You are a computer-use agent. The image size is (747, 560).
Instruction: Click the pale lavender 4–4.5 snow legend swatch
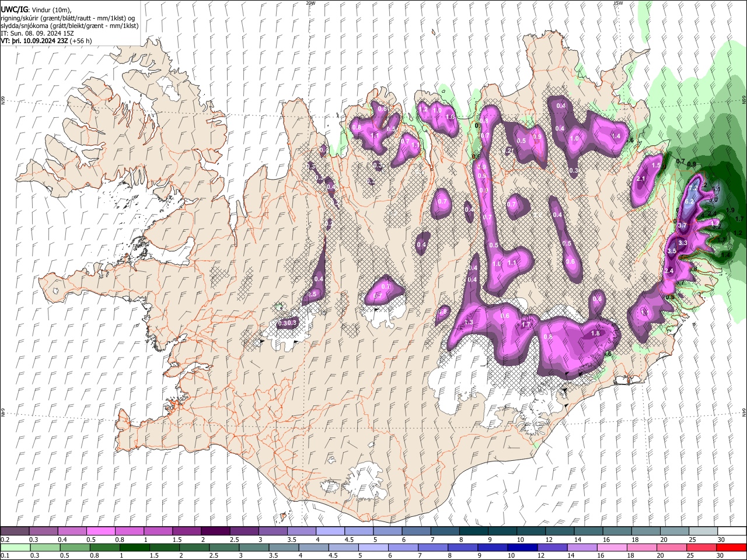coord(330,531)
